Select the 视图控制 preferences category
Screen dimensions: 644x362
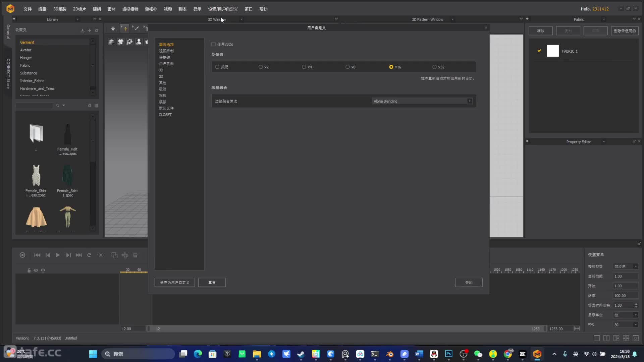(x=166, y=51)
